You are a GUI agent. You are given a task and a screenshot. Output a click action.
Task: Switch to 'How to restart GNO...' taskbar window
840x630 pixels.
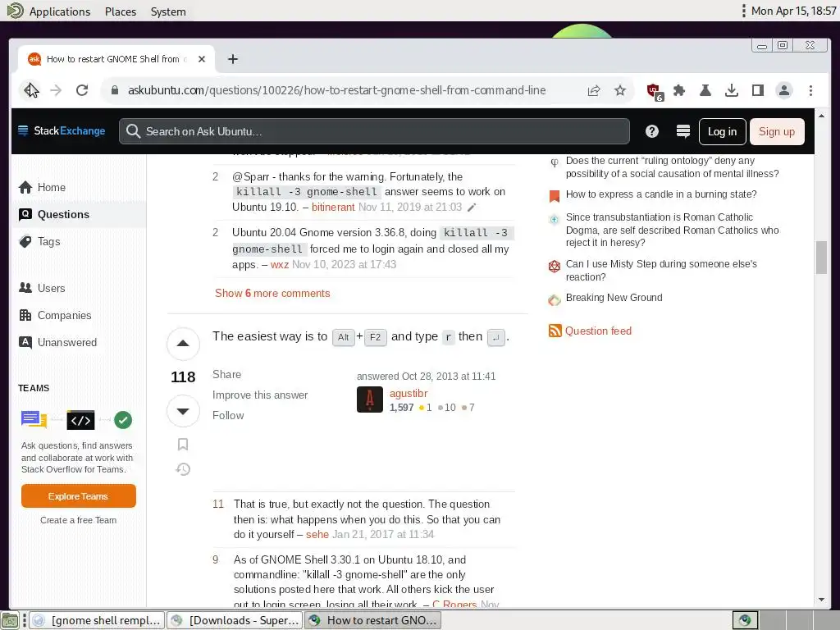373,620
